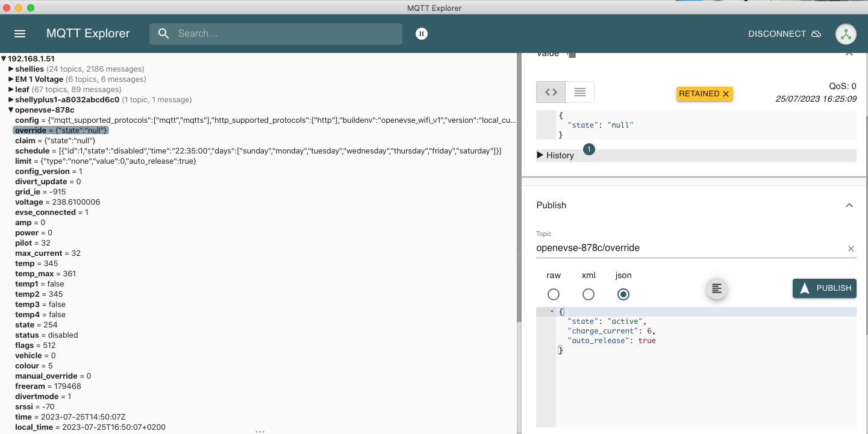Copy value with clipboard icon
The height and width of the screenshot is (434, 868).
(572, 54)
